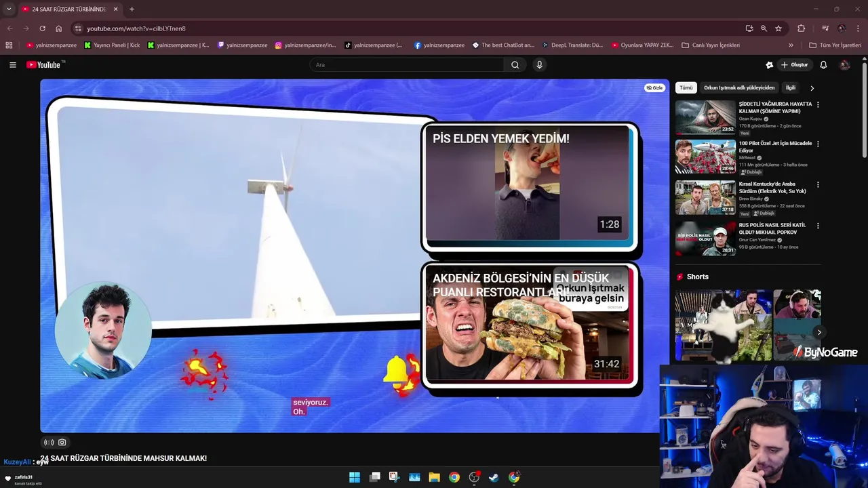
Task: Open the Snipping Tool taskbar icon
Action: point(395,477)
